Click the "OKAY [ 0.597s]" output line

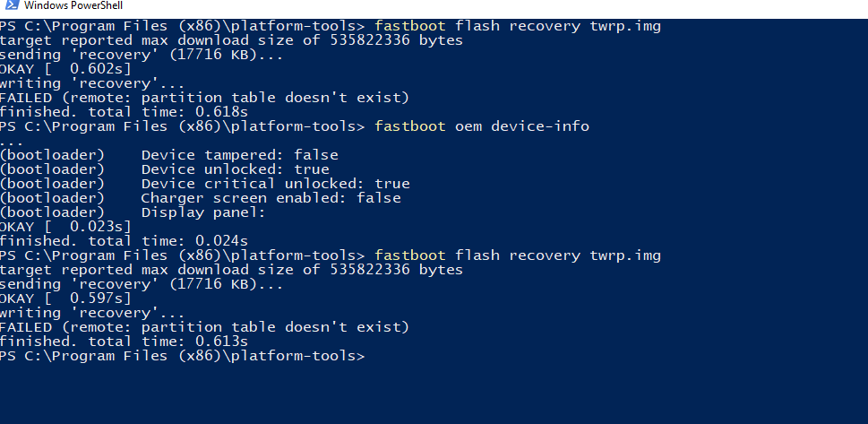click(65, 299)
